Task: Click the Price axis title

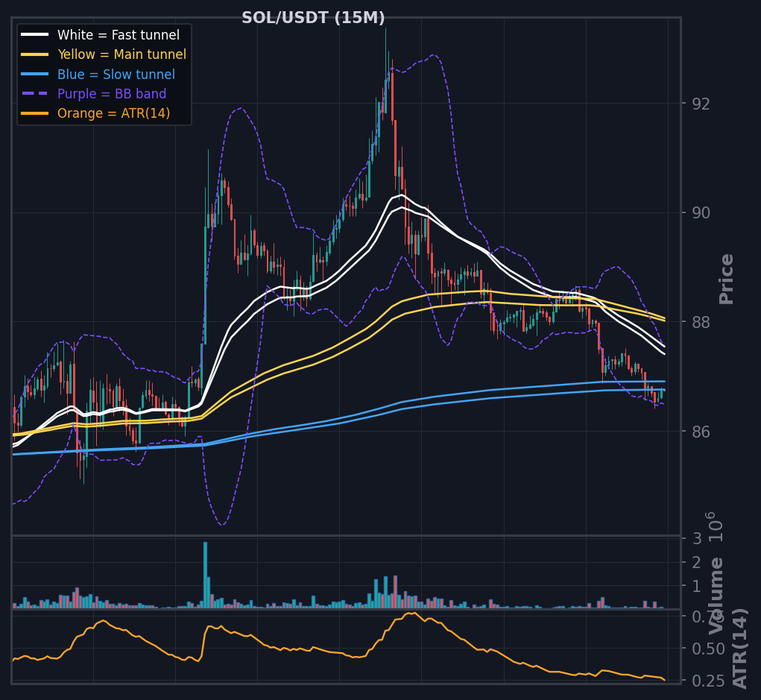Action: (x=727, y=279)
